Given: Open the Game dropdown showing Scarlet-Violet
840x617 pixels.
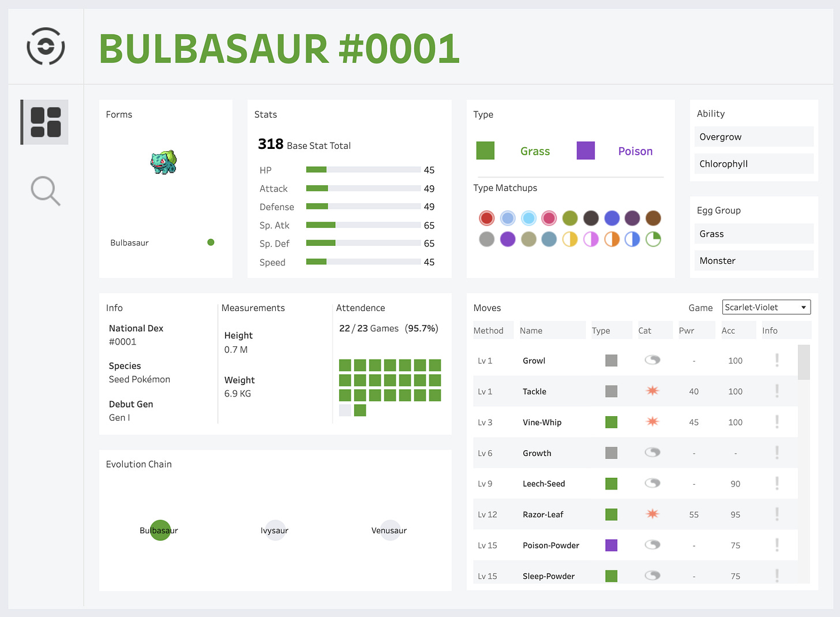Looking at the screenshot, I should 766,307.
